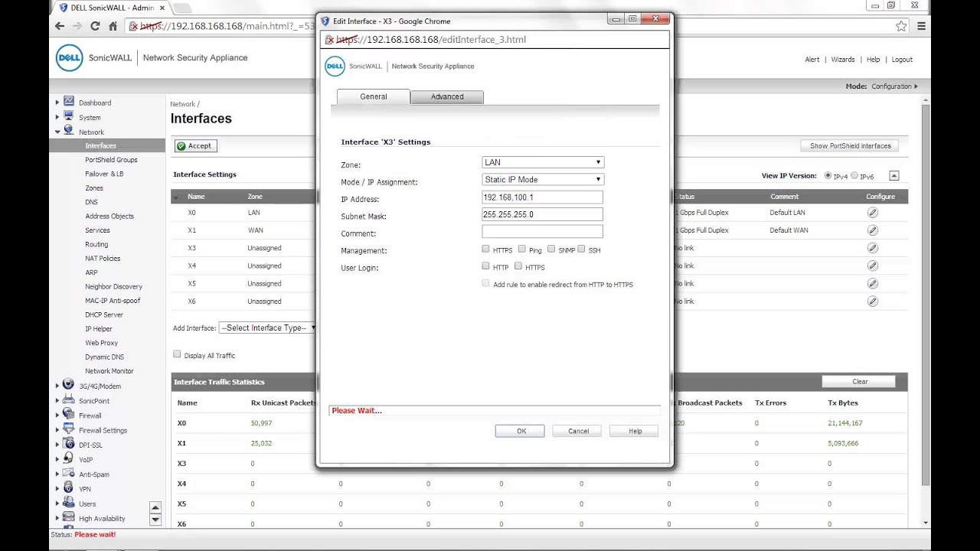Open Failover & LB menu item
Viewport: 980px width, 551px height.
[104, 174]
